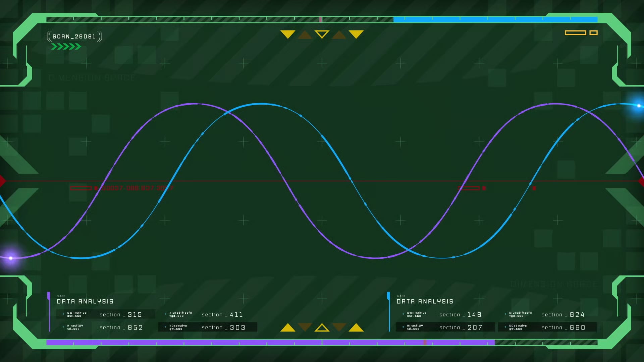
Task: Click the SCAN_26081 label badge
Action: click(x=74, y=37)
